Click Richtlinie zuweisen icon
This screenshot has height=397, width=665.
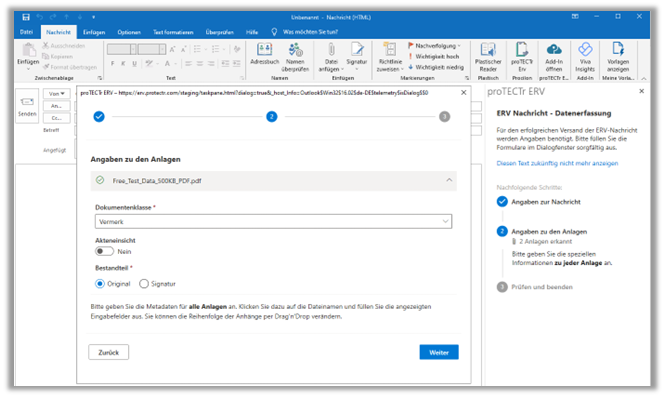pos(390,50)
